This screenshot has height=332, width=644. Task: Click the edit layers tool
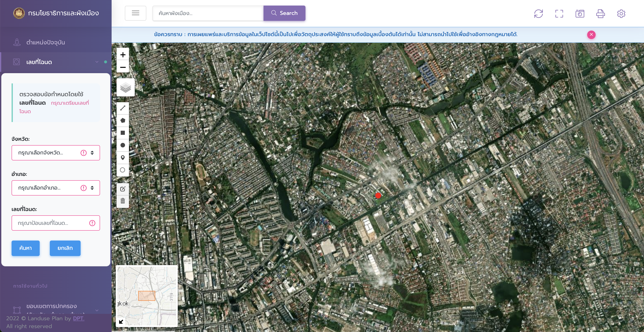pos(123,189)
